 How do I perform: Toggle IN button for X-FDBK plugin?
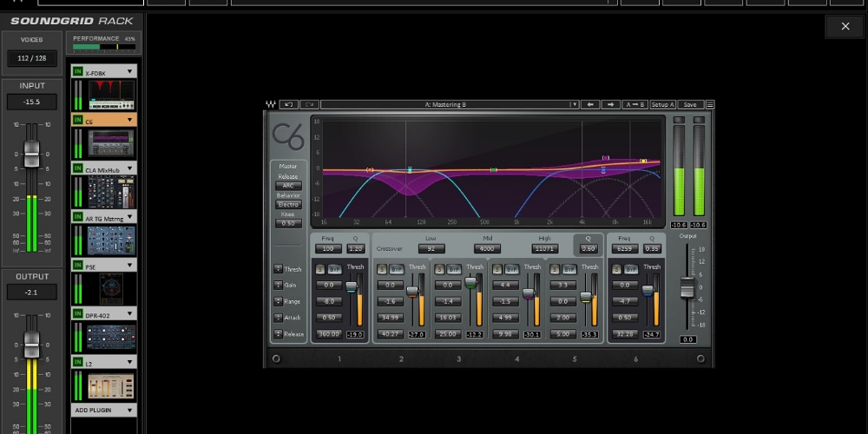(77, 72)
